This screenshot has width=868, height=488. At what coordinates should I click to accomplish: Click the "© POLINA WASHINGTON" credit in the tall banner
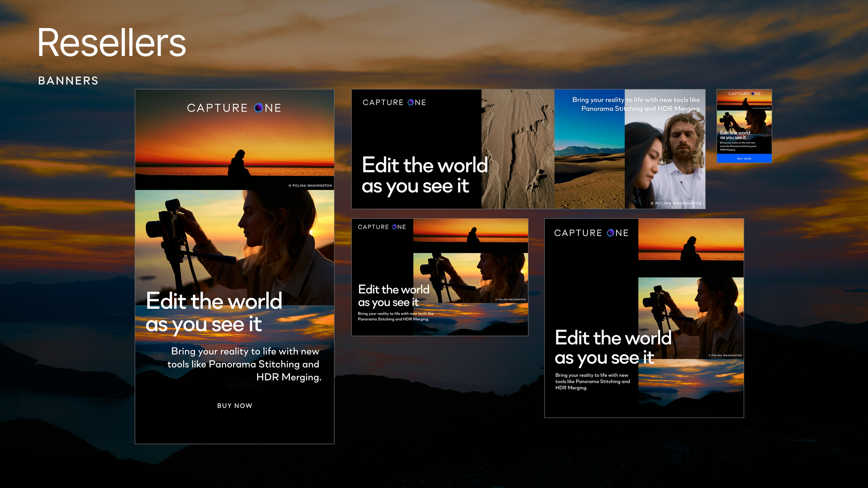pos(310,186)
